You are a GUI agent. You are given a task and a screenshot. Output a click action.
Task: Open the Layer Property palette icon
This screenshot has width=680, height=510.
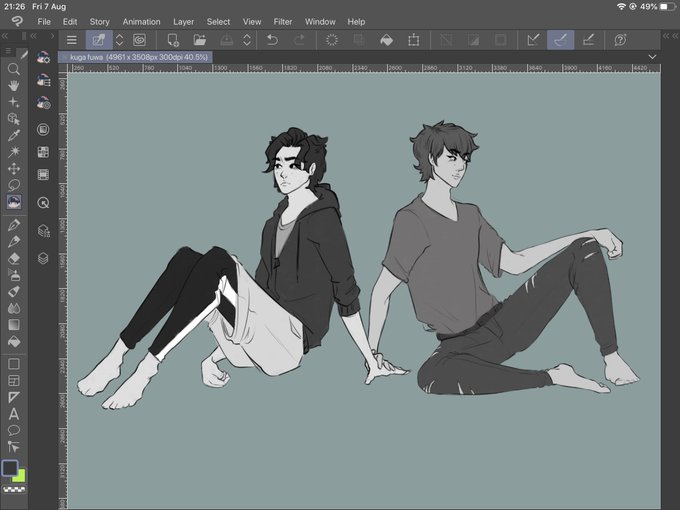[x=43, y=230]
